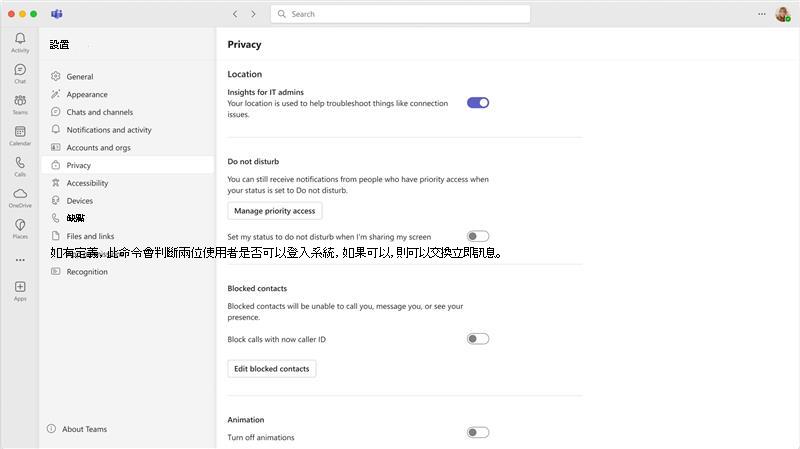Screen dimensions: 800x449
Task: Click the About Teams info icon
Action: [x=52, y=429]
